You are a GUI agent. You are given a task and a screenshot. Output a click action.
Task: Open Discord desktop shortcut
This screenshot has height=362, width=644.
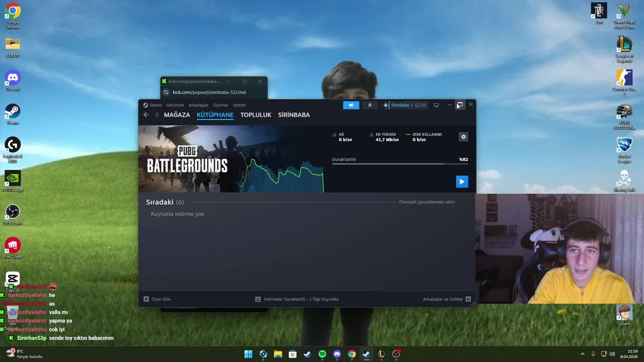[13, 81]
